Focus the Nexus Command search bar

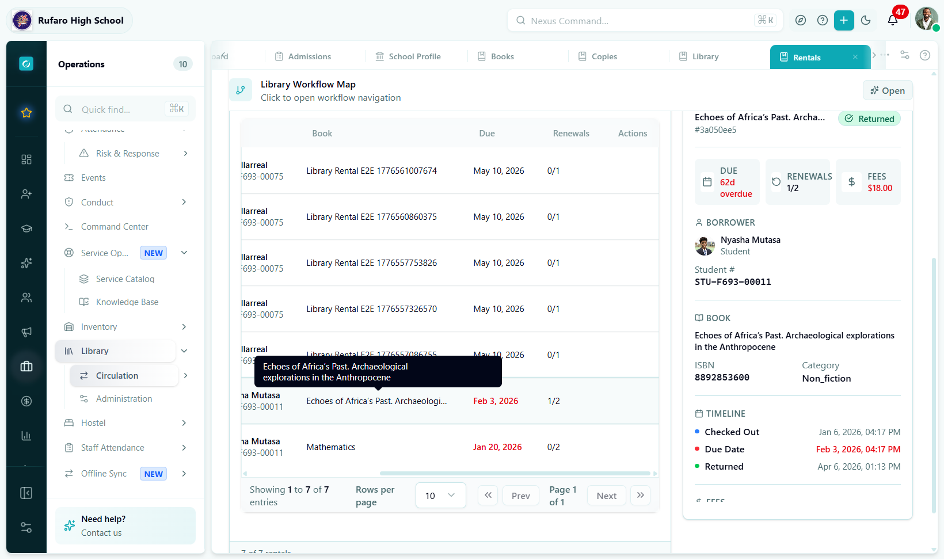[x=644, y=20]
